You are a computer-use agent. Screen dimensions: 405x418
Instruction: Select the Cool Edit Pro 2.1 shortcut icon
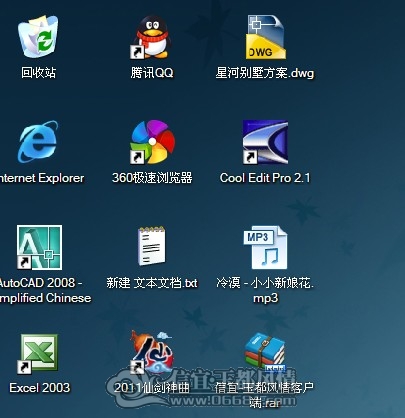(265, 142)
